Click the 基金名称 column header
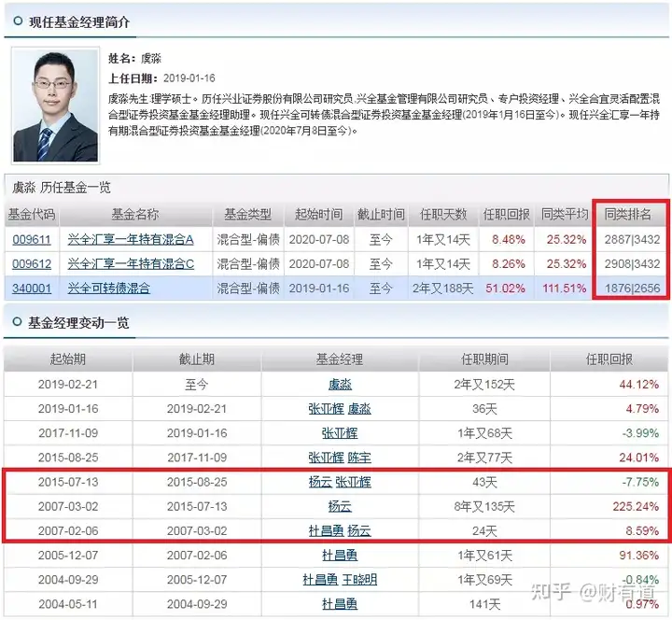The width and height of the screenshot is (672, 620). [x=135, y=214]
